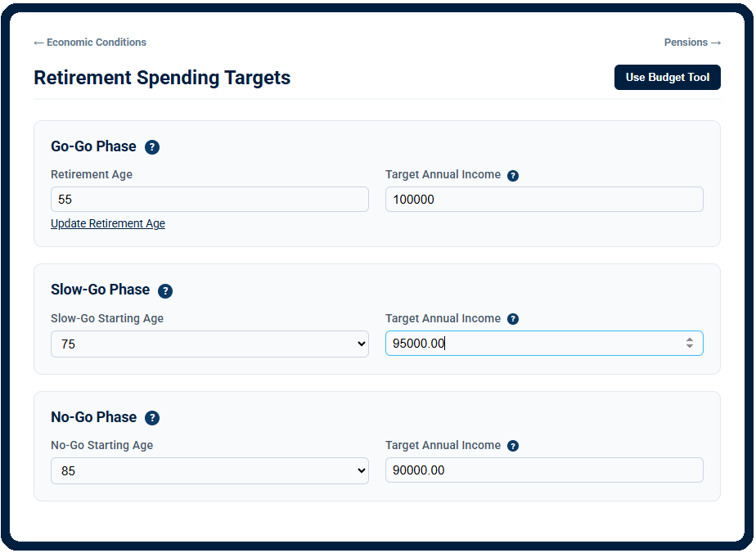This screenshot has width=756, height=553.
Task: Show help for No-Go Target Annual Income
Action: click(513, 446)
